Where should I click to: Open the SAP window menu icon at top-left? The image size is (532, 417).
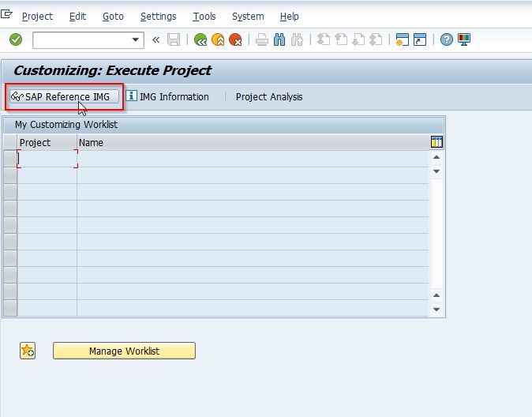6,14
